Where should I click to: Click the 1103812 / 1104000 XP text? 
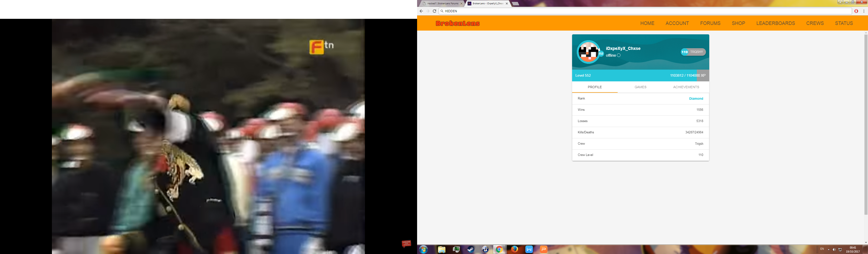click(x=688, y=75)
